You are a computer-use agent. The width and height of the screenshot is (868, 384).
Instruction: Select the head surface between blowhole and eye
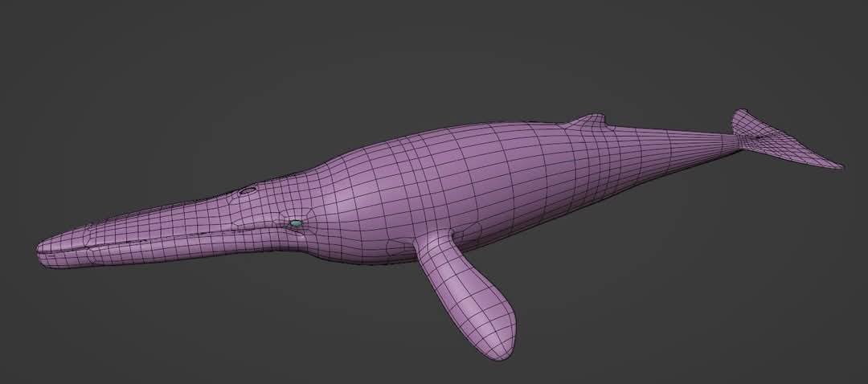[x=269, y=206]
